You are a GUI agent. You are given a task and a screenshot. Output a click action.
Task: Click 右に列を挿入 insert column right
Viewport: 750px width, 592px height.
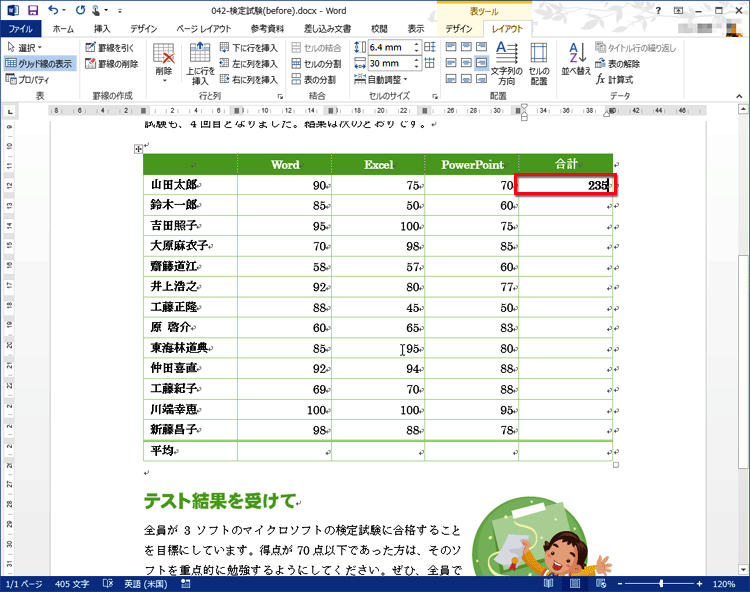tap(249, 79)
